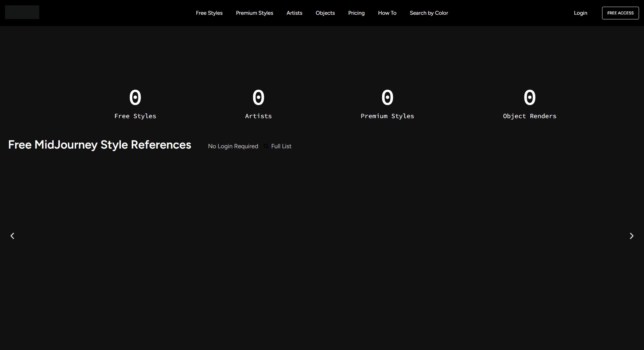The height and width of the screenshot is (350, 644).
Task: Click the Artists counter stat
Action: tap(258, 104)
